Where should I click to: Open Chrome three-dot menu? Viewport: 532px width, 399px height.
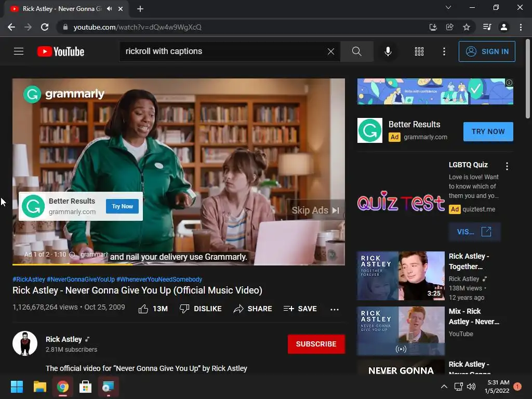pyautogui.click(x=521, y=27)
